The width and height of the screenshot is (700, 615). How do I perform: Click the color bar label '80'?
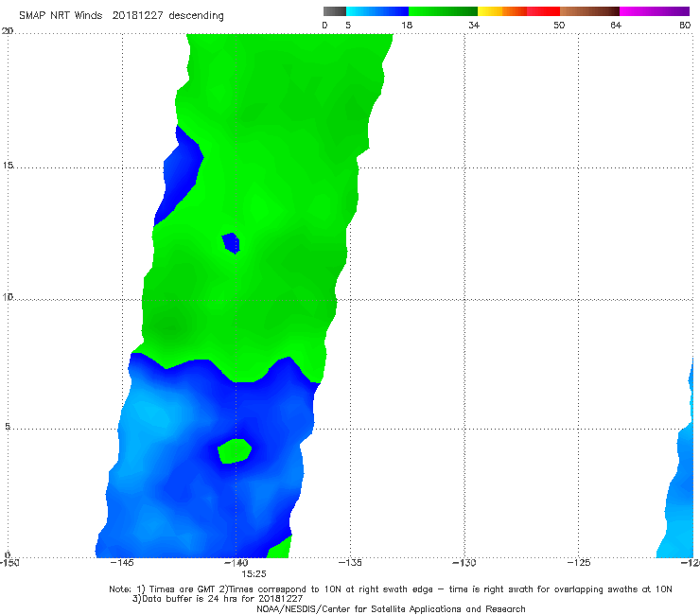(685, 26)
